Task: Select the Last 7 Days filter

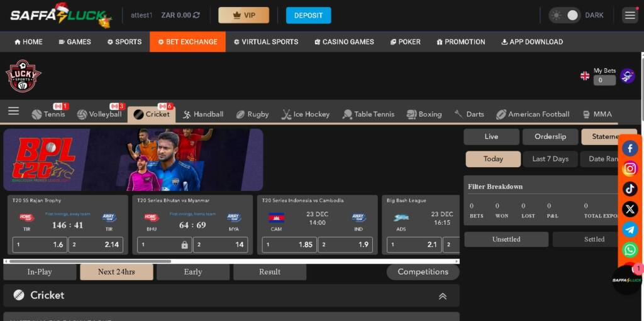Action: (x=550, y=159)
